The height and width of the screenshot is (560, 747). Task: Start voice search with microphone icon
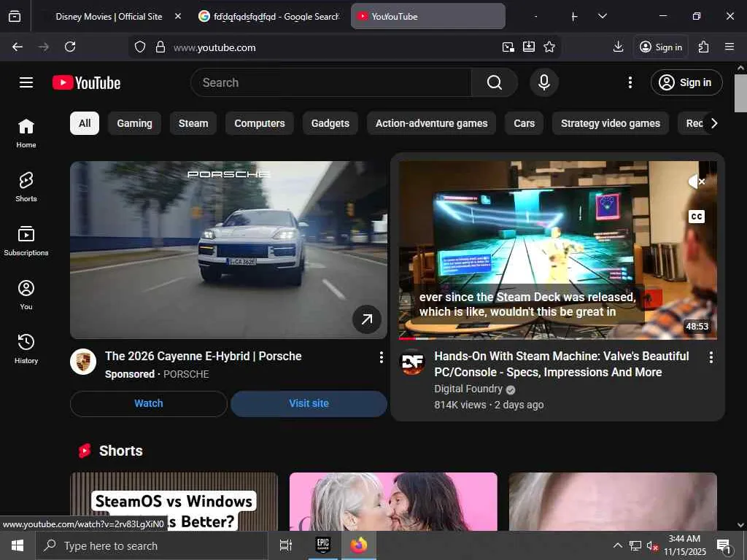(544, 82)
